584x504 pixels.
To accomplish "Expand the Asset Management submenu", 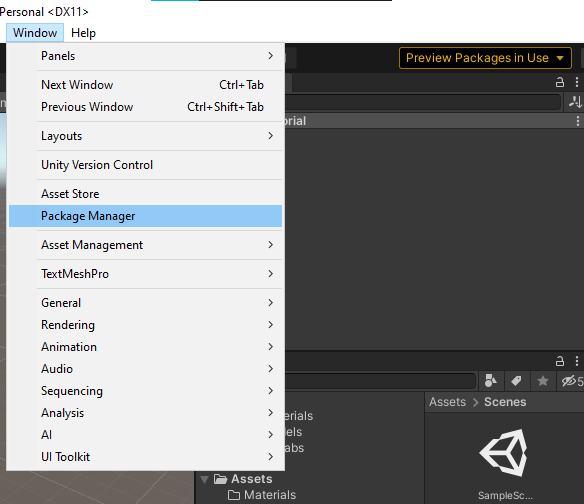I will point(145,245).
